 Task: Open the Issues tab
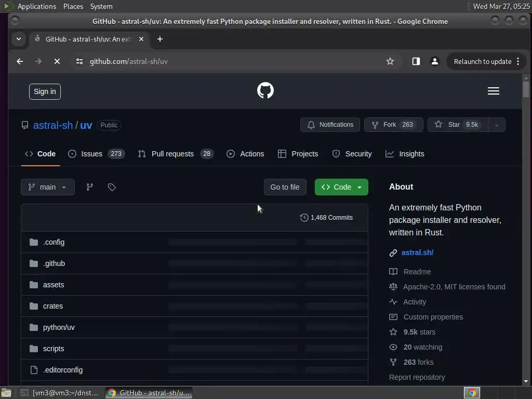tap(96, 154)
